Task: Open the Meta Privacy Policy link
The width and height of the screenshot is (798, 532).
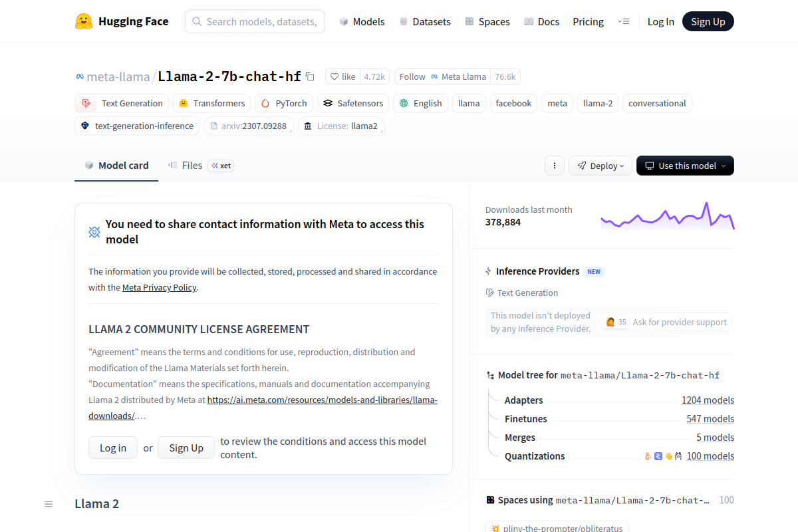Action: click(x=160, y=288)
